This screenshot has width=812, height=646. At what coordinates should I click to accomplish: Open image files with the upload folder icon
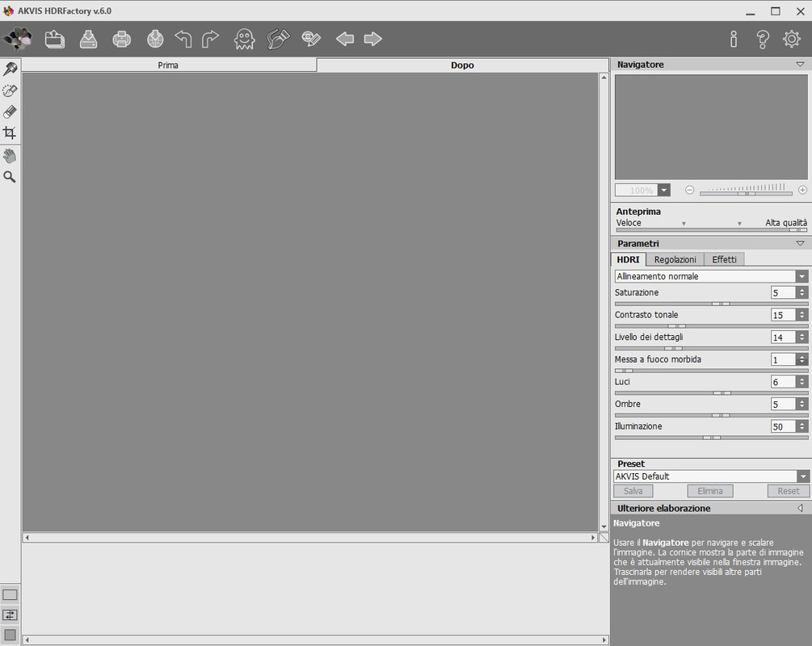(x=54, y=39)
